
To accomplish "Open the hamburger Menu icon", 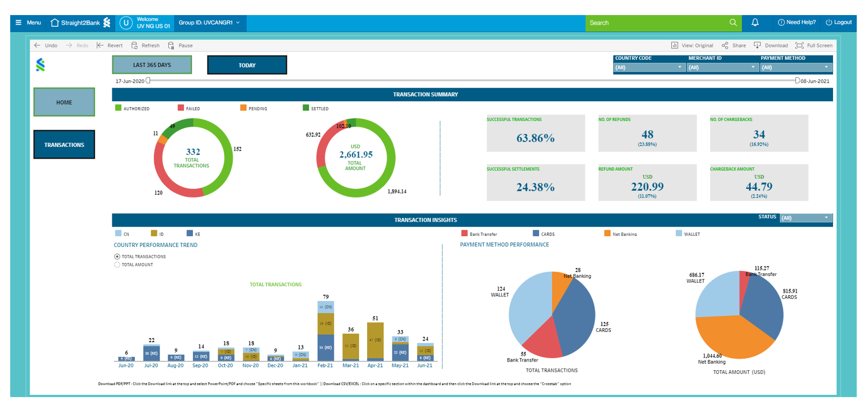I will [x=18, y=23].
